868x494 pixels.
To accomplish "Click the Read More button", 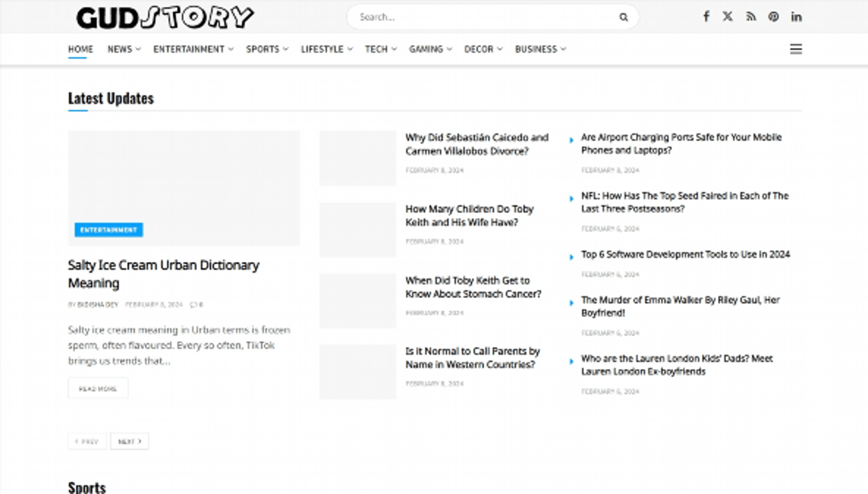I will [98, 388].
